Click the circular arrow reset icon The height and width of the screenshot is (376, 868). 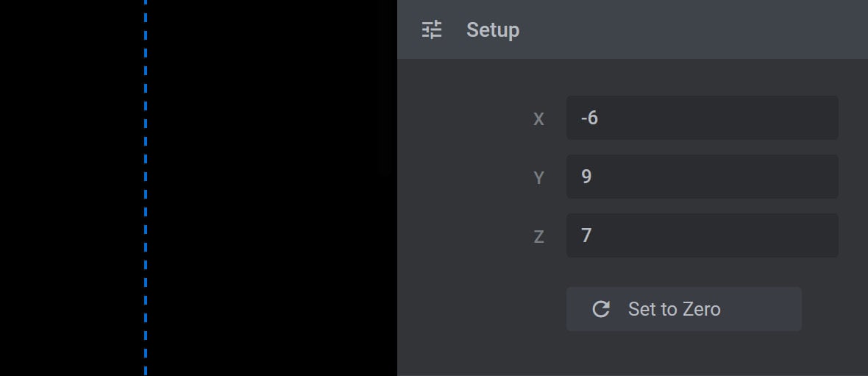601,309
